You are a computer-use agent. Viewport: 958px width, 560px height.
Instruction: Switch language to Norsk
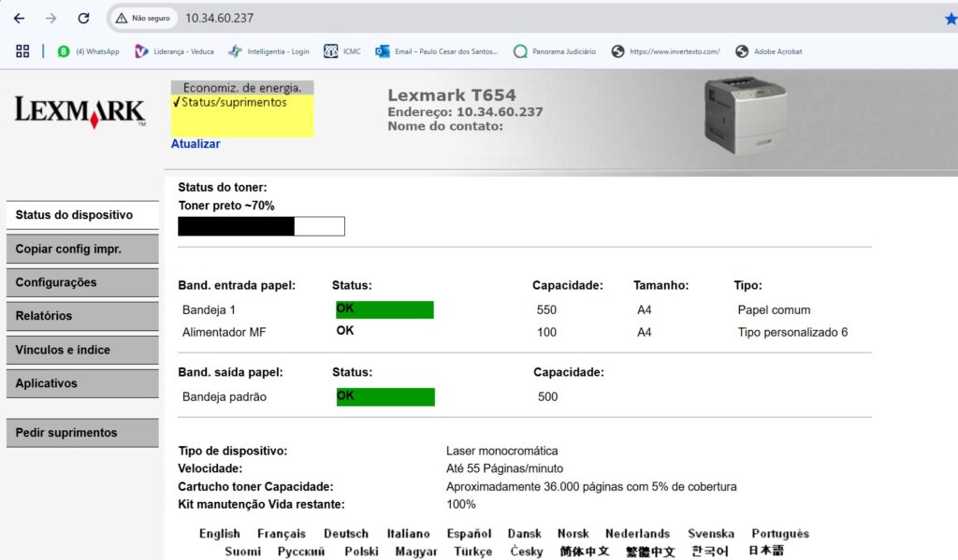point(573,534)
